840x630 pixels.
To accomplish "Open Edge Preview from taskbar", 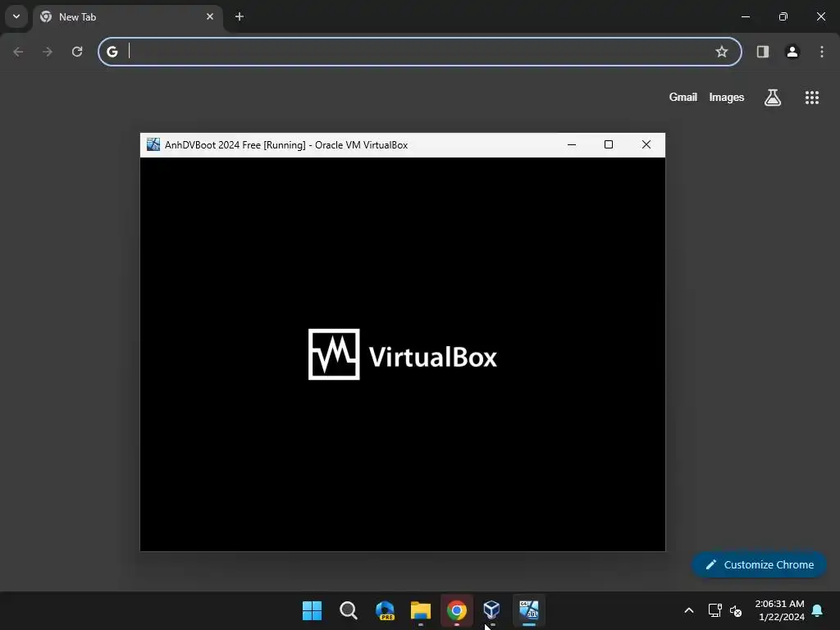I will coord(385,610).
